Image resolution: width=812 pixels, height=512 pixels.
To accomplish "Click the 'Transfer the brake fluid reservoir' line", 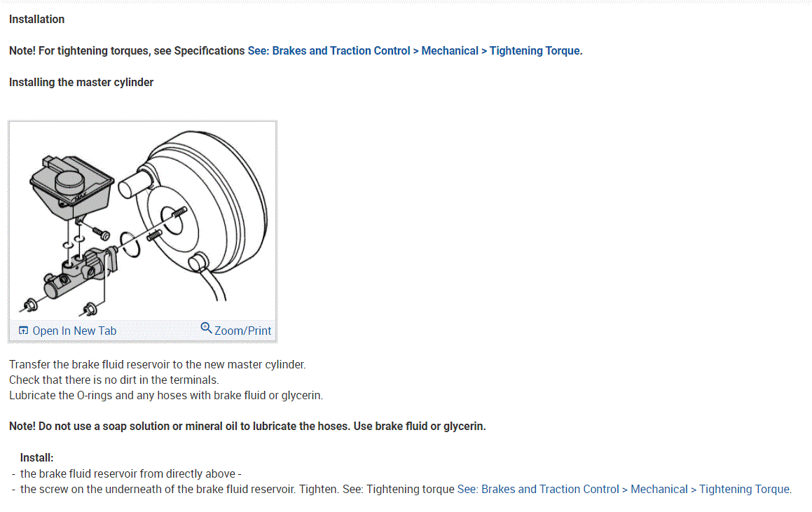I will pos(158,364).
